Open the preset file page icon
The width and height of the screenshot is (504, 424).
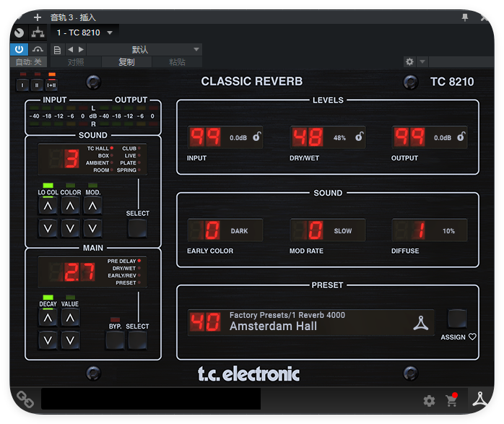[57, 50]
